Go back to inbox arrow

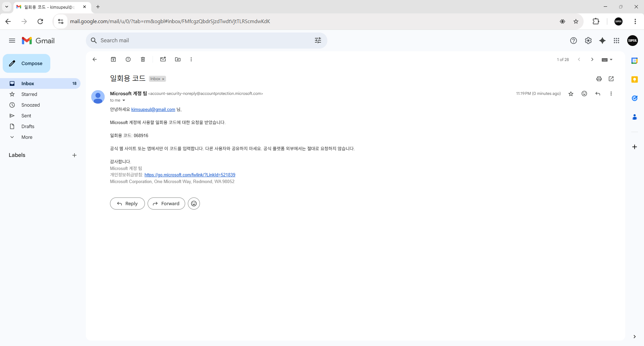(x=95, y=59)
